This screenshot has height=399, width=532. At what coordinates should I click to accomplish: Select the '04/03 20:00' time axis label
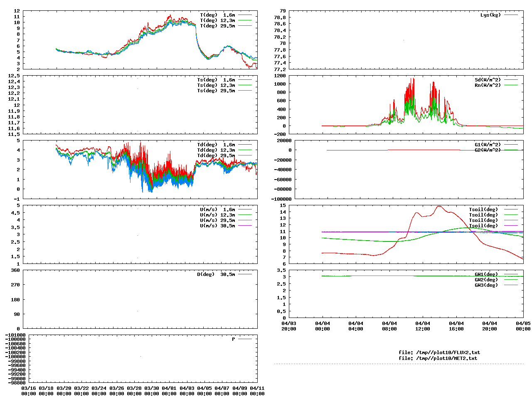click(x=289, y=326)
